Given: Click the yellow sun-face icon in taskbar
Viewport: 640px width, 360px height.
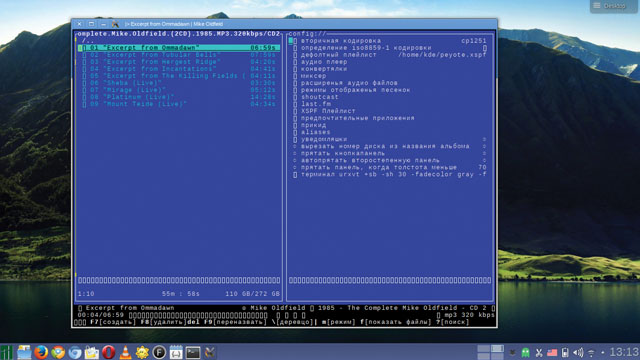Looking at the screenshot, I should [x=142, y=352].
